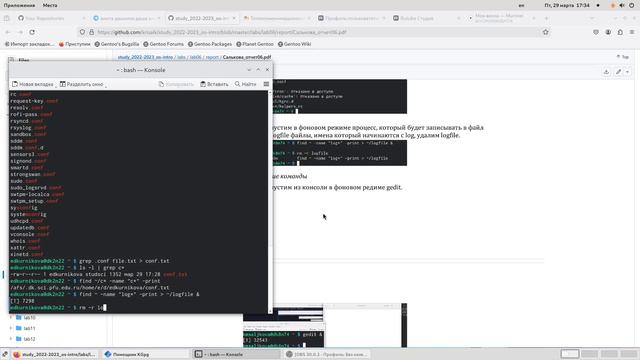Download the PDF file on GitHub
The height and width of the screenshot is (360, 640).
[606, 72]
